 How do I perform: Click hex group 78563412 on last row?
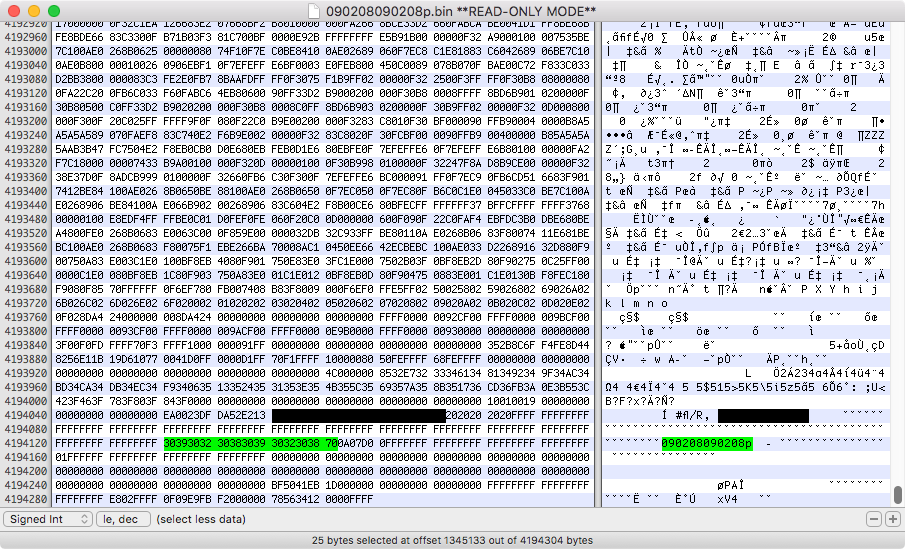pyautogui.click(x=295, y=499)
